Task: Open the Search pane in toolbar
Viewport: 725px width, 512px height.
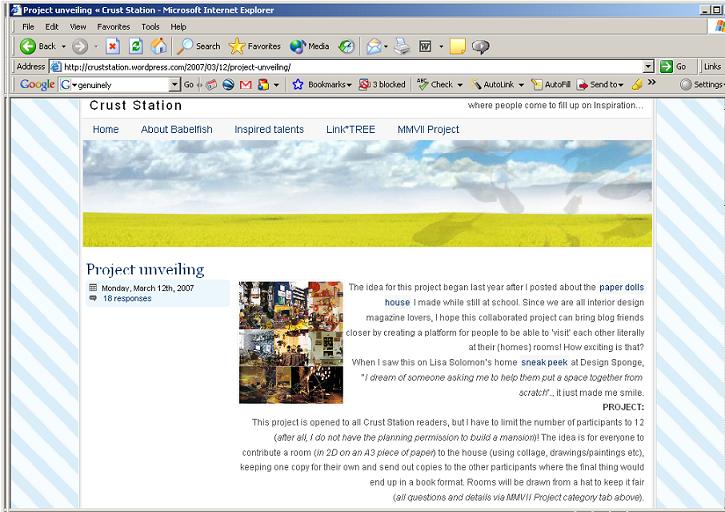Action: point(199,46)
